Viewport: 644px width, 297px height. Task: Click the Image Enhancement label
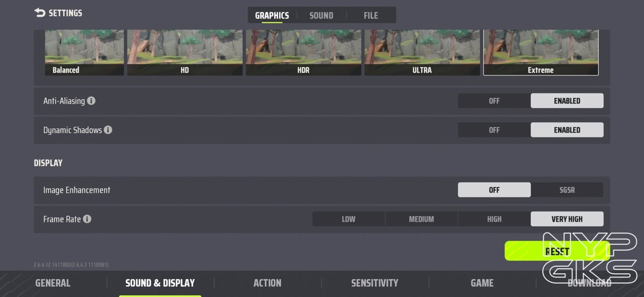[76, 190]
